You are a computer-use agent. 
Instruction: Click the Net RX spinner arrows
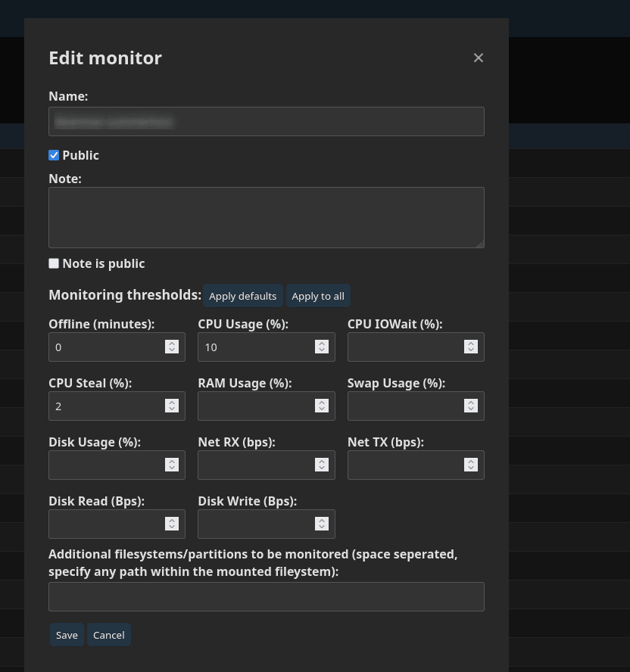tap(322, 465)
